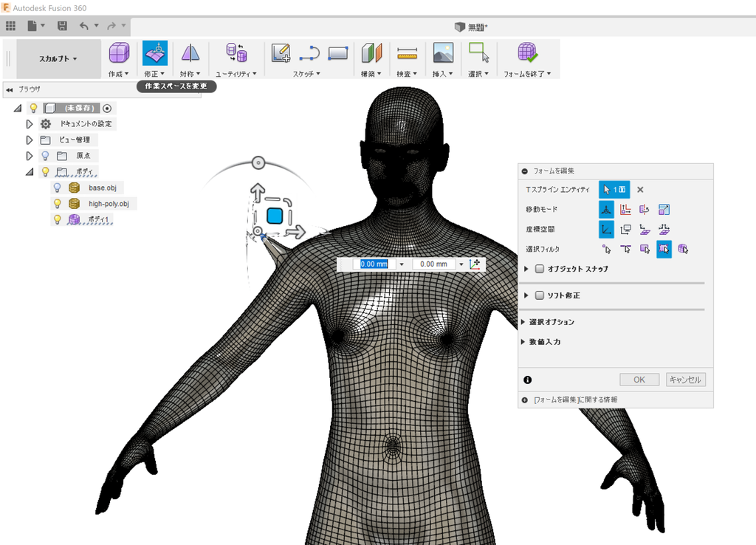Click the Finish Form icon
The image size is (756, 545).
click(527, 53)
